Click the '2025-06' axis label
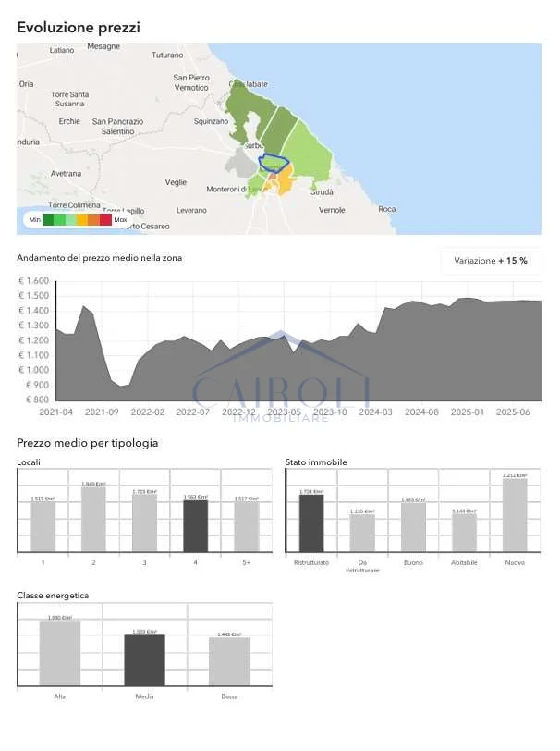Screen dimensions: 560x751 tap(513, 412)
